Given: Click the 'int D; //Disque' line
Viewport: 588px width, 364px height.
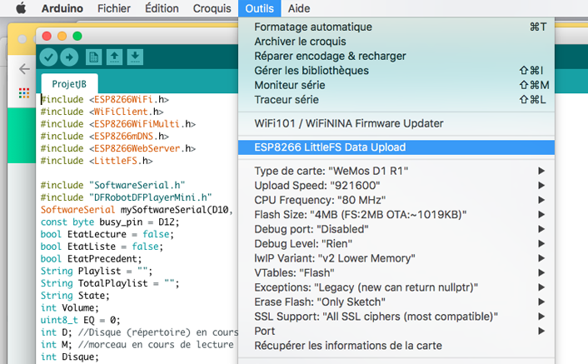Looking at the screenshot, I should (139, 332).
